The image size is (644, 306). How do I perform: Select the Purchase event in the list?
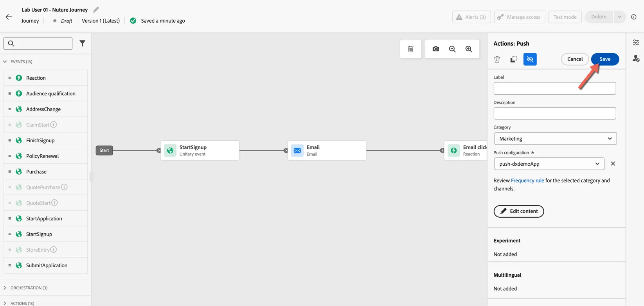coord(46,172)
